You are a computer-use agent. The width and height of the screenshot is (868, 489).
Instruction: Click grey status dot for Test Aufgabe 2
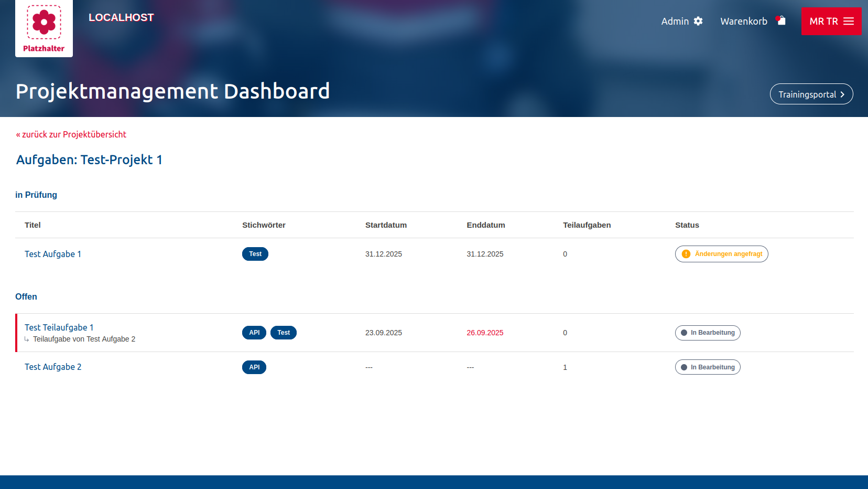click(684, 367)
